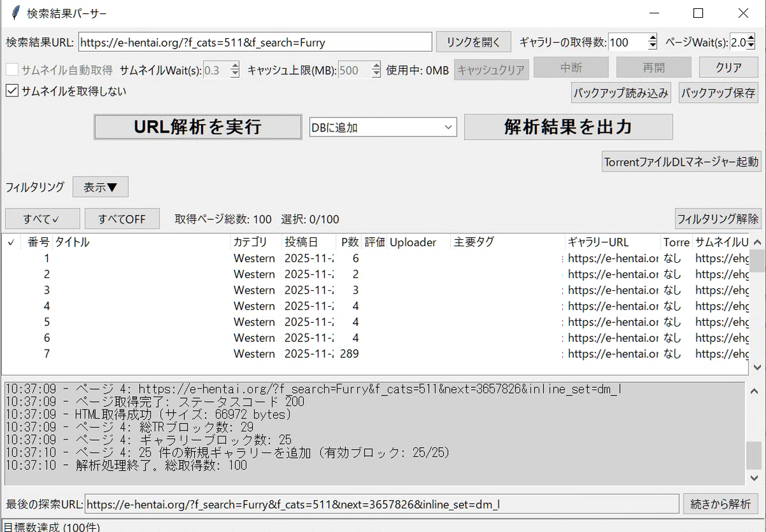The width and height of the screenshot is (766, 532).
Task: Click the log panel scrollbar thumb
Action: 754,455
